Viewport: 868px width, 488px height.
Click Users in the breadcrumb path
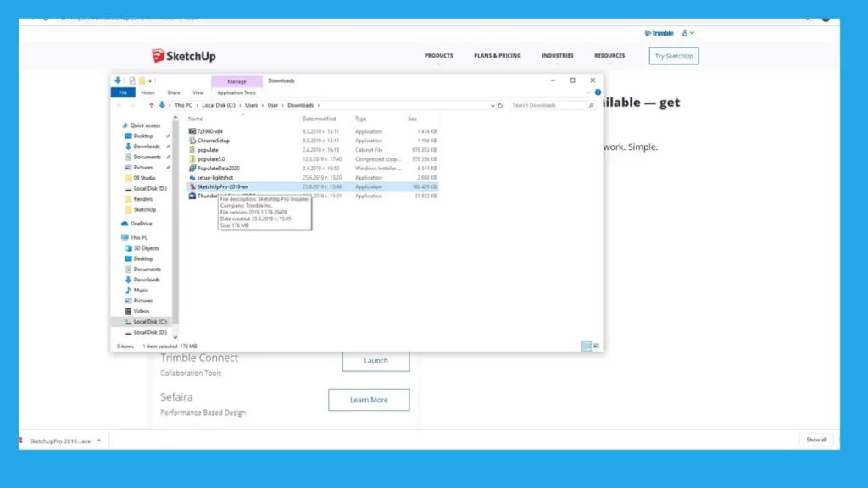pyautogui.click(x=251, y=105)
